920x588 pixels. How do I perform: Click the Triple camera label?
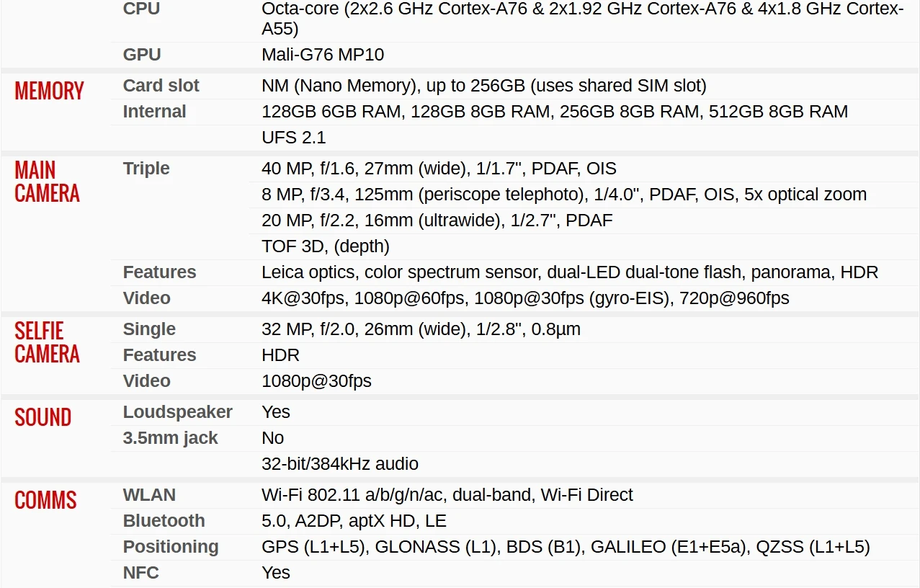[x=146, y=169]
